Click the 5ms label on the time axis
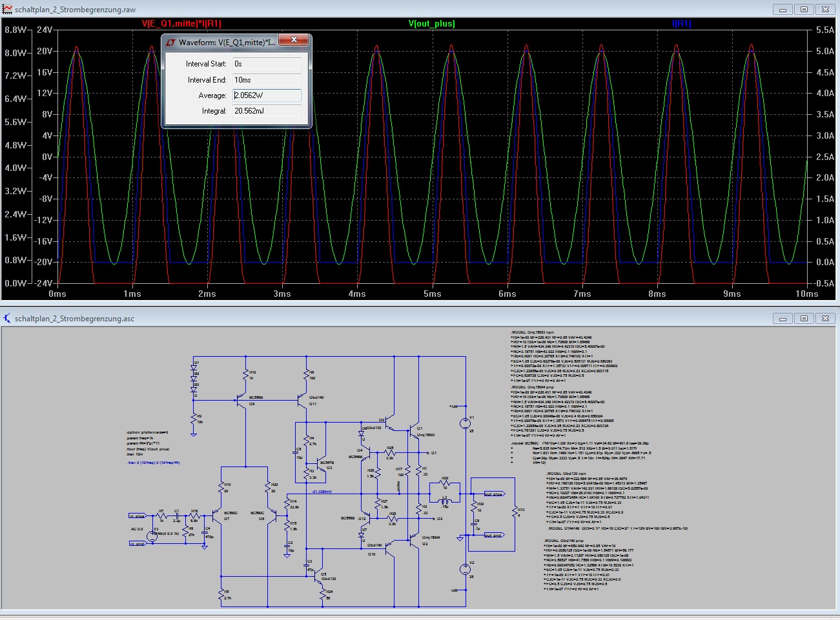840x620 pixels. coord(432,294)
